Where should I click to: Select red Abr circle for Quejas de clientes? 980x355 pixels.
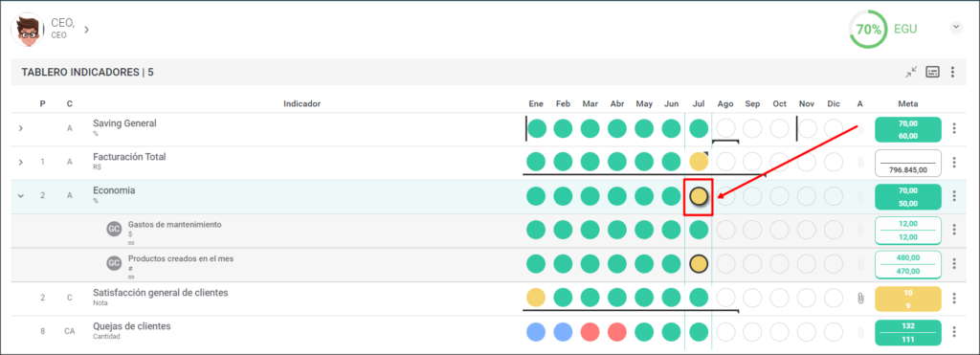617,331
